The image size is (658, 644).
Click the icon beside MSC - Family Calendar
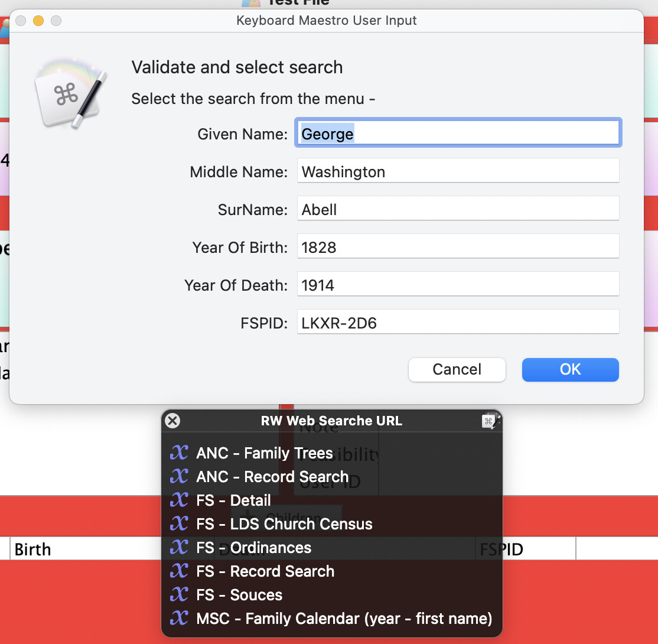[x=179, y=619]
